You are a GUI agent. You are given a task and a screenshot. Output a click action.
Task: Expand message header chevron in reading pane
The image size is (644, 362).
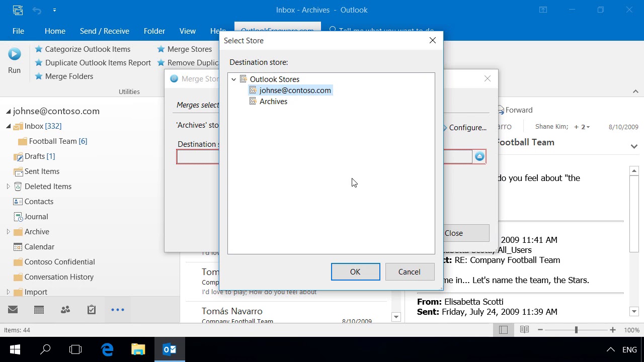tap(634, 146)
